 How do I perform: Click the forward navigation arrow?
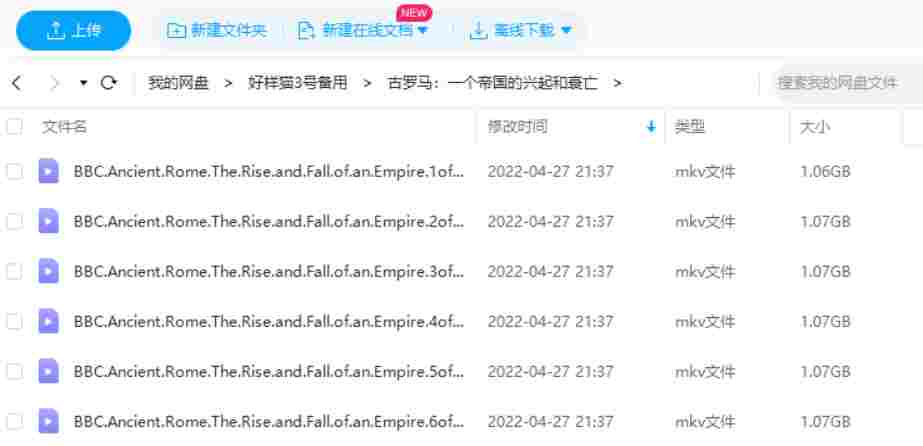click(55, 83)
